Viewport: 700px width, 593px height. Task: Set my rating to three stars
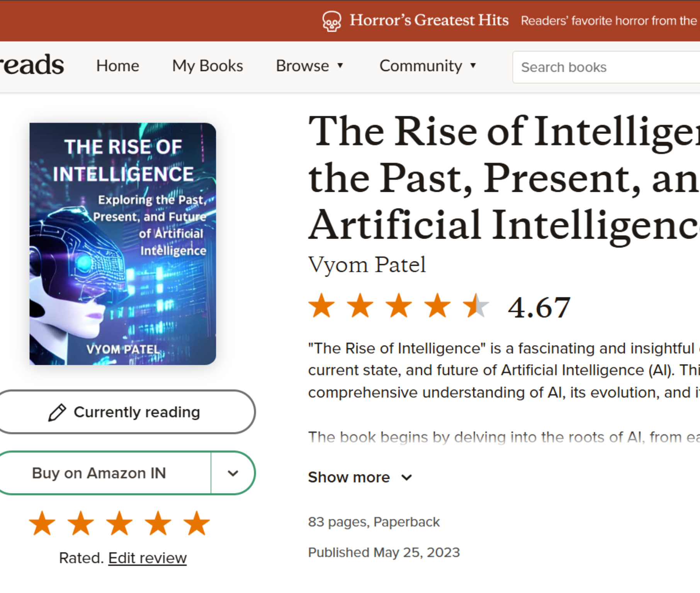click(119, 524)
